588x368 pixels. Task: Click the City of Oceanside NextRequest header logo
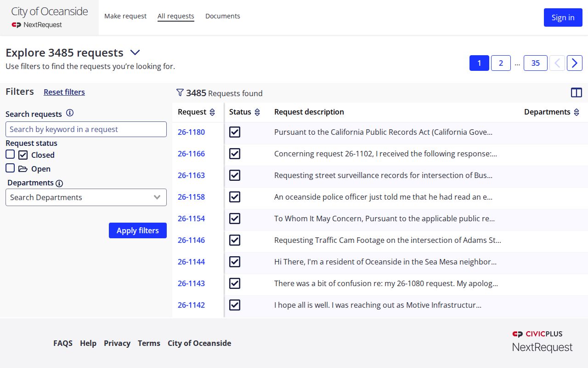[49, 17]
